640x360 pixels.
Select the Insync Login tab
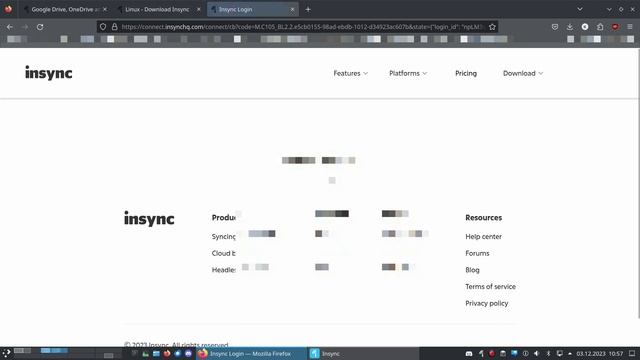[253, 9]
